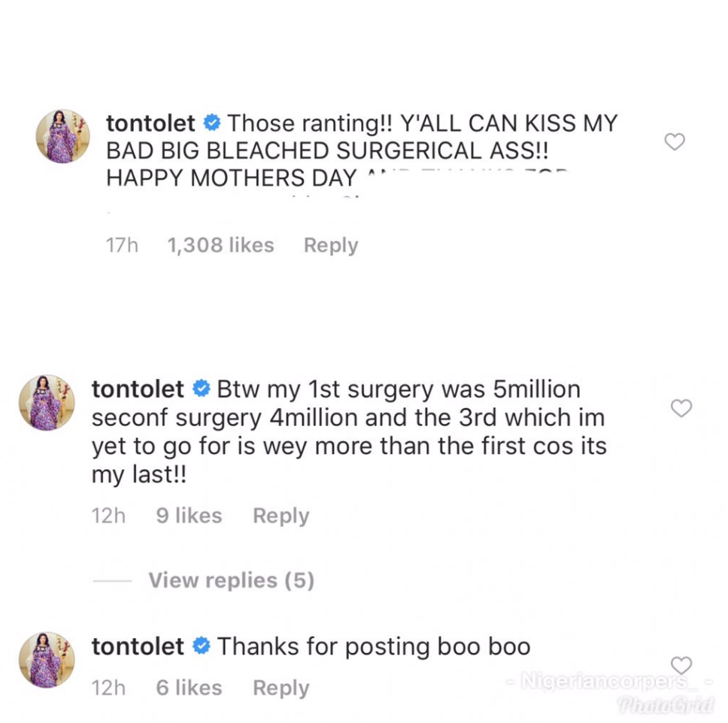Open the "9 likes" list

click(x=189, y=516)
